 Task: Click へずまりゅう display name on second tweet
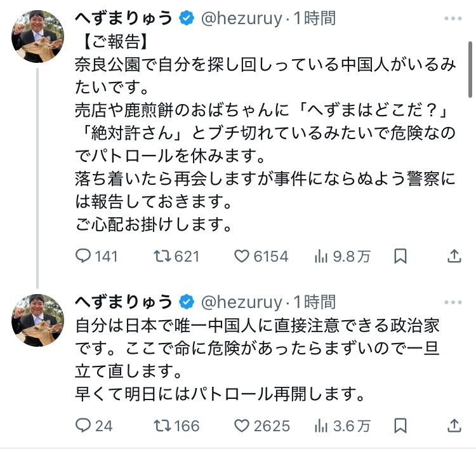coord(123,301)
